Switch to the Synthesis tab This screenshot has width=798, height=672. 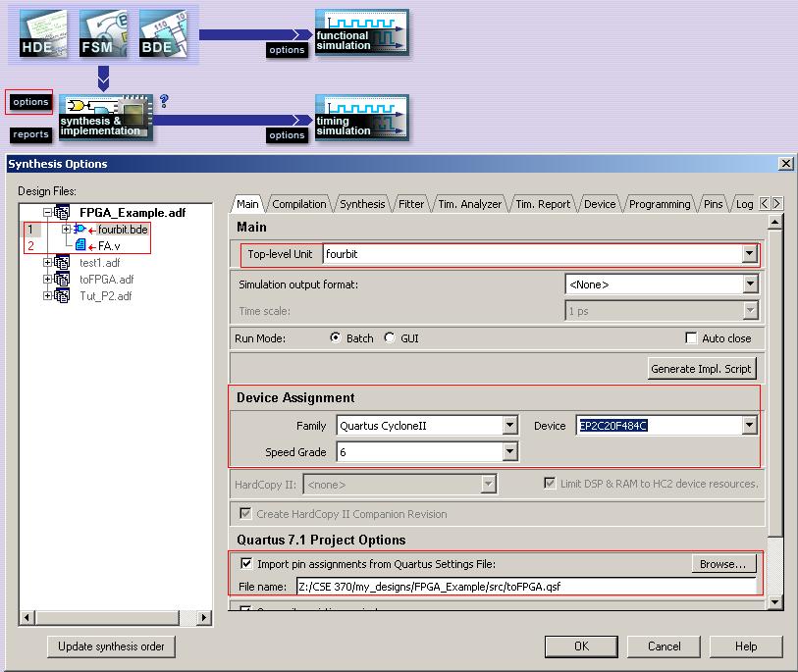coord(362,204)
